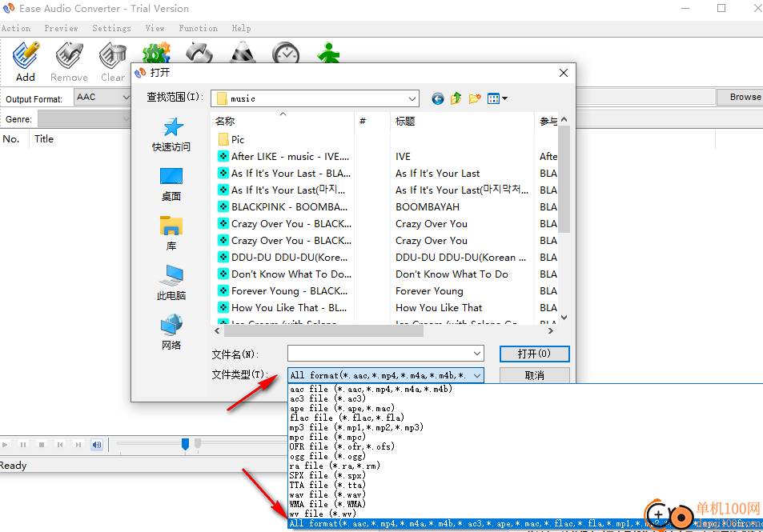
Task: Open the View menu
Action: [x=155, y=28]
